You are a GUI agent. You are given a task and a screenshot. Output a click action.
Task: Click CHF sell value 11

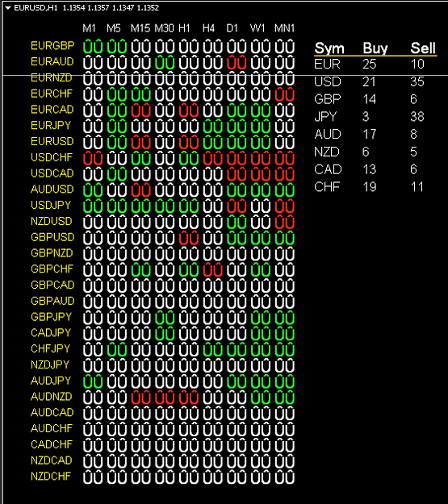[417, 187]
